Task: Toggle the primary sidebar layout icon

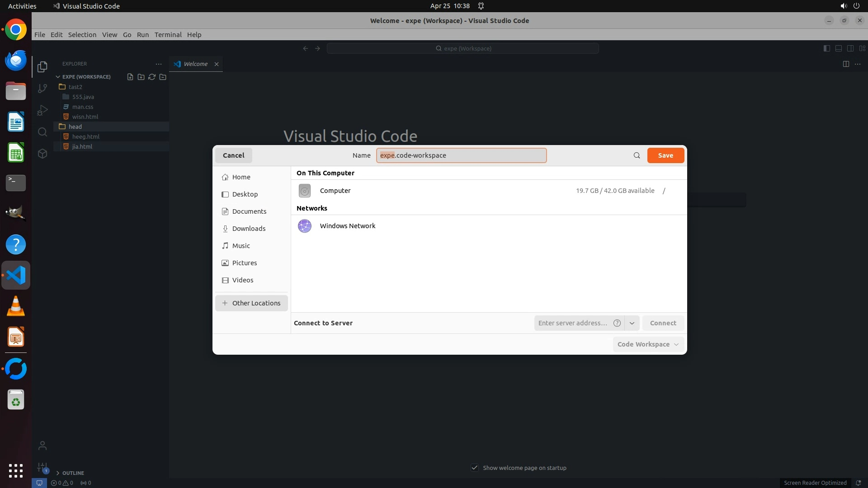Action: (826, 48)
